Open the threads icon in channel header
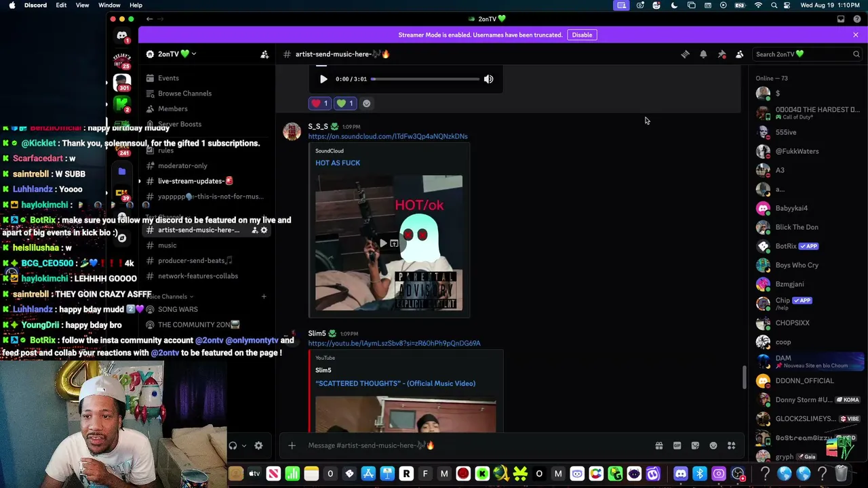 pyautogui.click(x=685, y=54)
